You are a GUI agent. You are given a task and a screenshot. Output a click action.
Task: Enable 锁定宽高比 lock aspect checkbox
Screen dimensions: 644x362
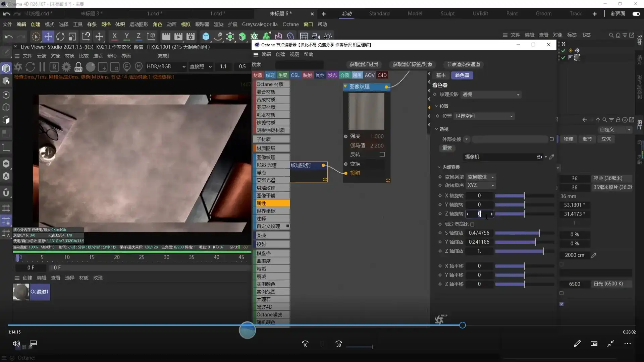tap(472, 224)
